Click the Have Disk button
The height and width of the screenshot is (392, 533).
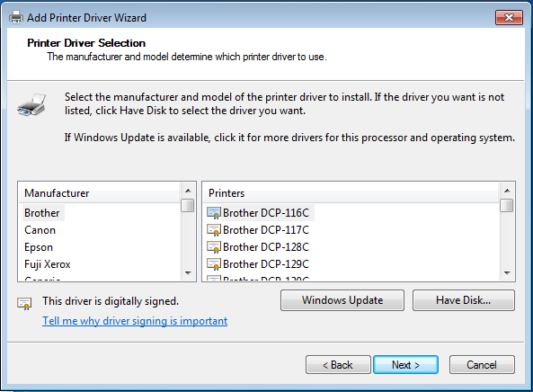[x=464, y=300]
